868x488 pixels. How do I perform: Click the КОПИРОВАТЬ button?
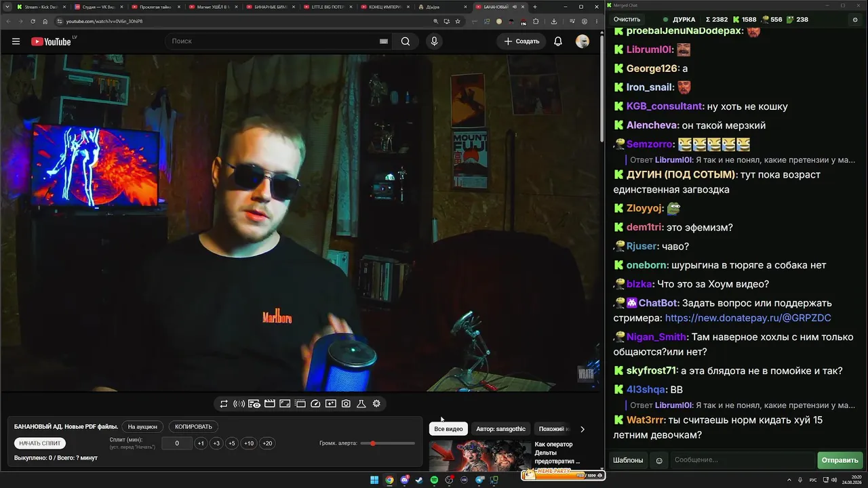(x=193, y=427)
